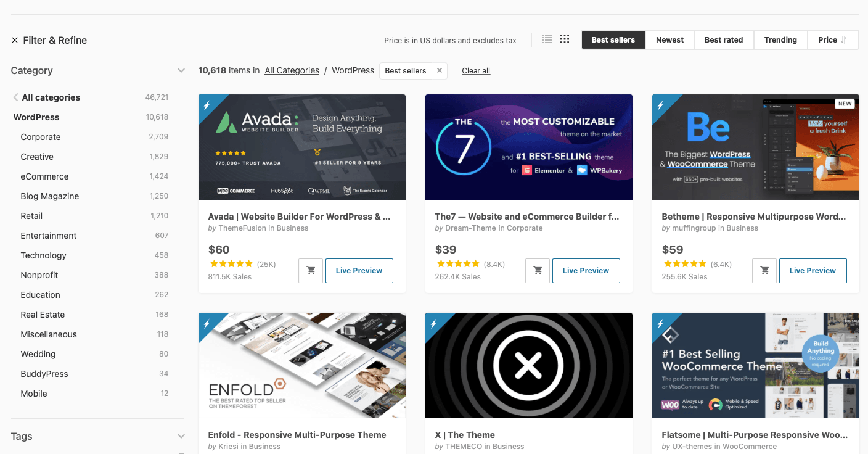Image resolution: width=868 pixels, height=454 pixels.
Task: Click The7's five-star rating
Action: point(458,264)
